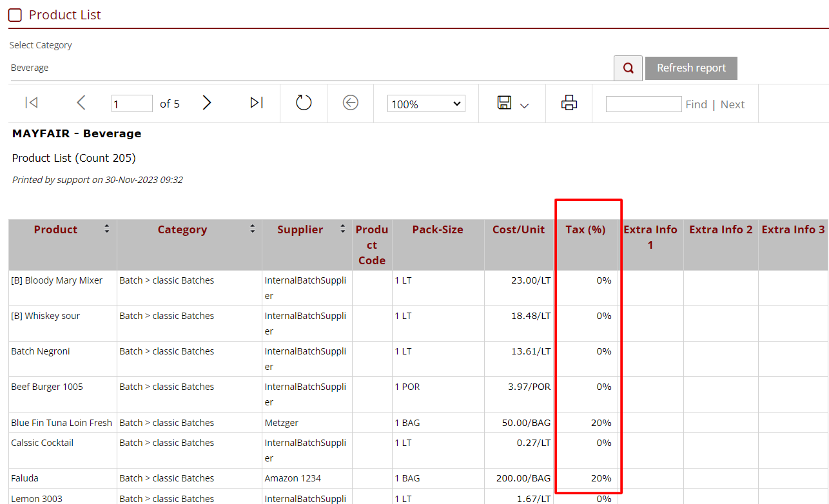Viewport: 829px width, 504px height.
Task: Click the Product List header icon
Action: point(15,15)
